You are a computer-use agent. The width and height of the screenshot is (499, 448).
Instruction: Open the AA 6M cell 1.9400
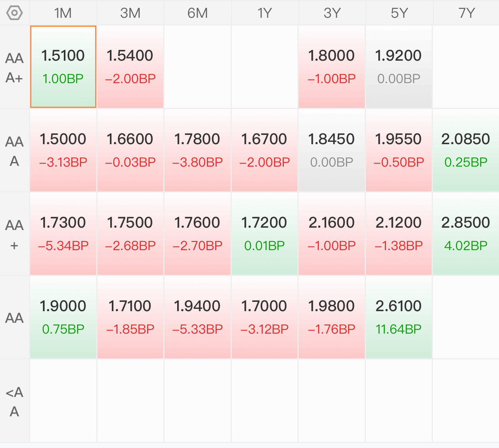click(198, 317)
